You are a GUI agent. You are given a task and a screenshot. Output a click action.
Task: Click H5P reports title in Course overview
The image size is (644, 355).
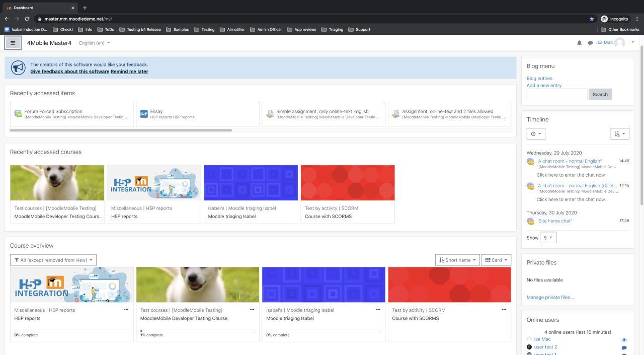tap(28, 318)
